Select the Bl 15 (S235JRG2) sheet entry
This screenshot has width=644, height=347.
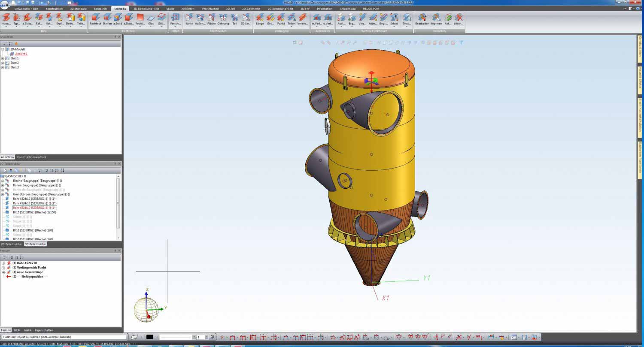pos(34,212)
